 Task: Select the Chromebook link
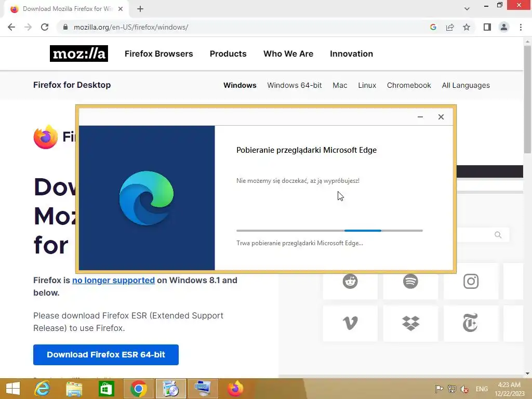pos(409,85)
